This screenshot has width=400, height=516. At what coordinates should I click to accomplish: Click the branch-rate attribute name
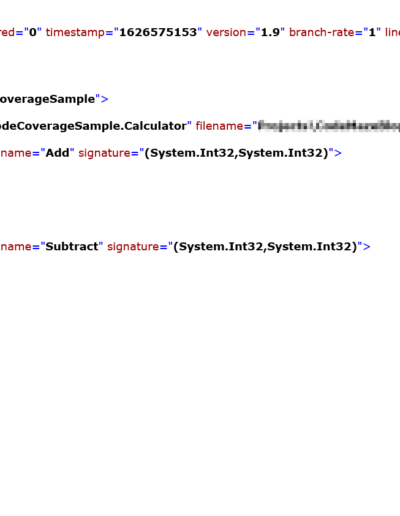point(322,32)
